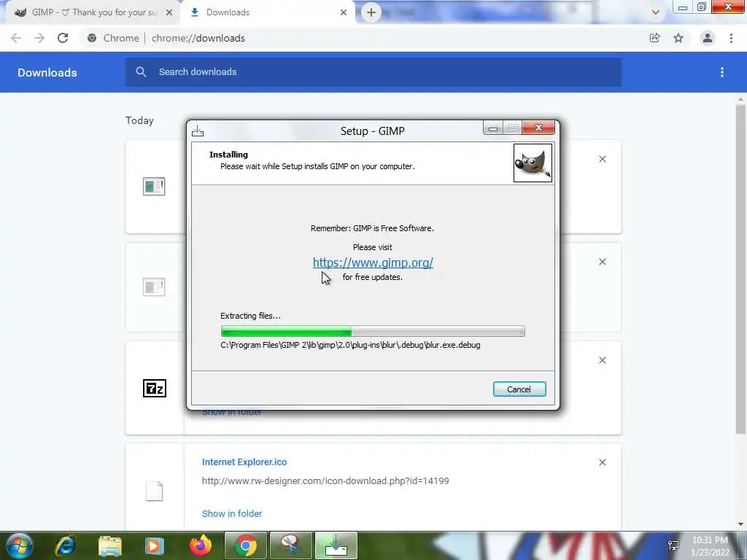This screenshot has width=747, height=560.
Task: Click the network tray icon
Action: (673, 545)
